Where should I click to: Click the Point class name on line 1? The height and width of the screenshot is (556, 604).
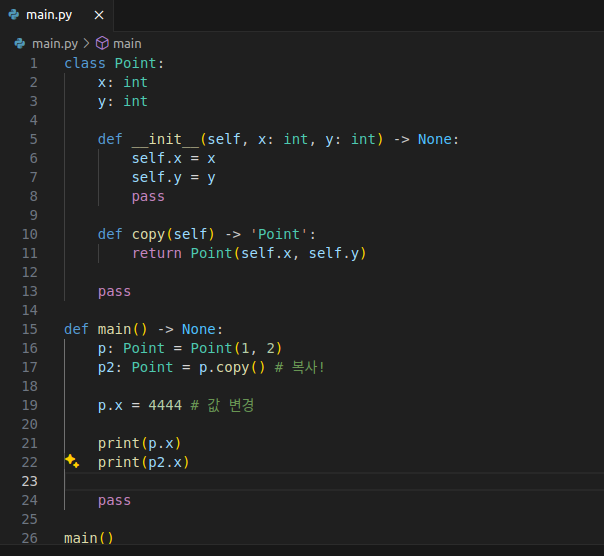135,63
